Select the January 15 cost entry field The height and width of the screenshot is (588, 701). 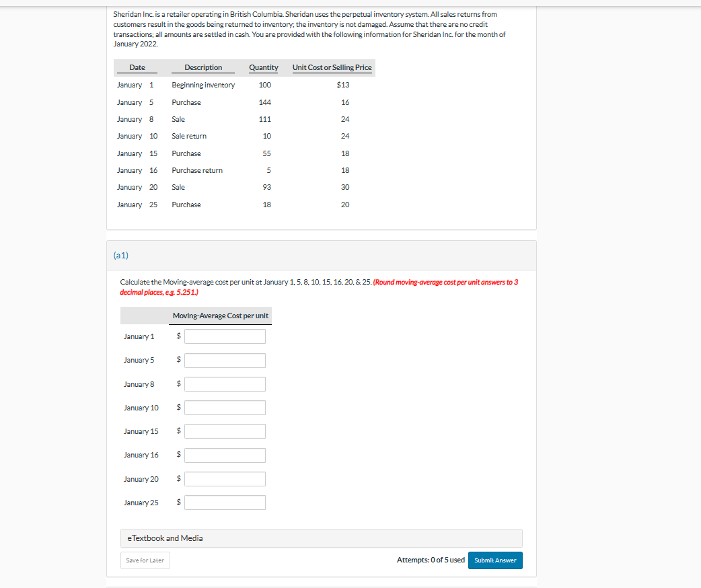coord(224,431)
